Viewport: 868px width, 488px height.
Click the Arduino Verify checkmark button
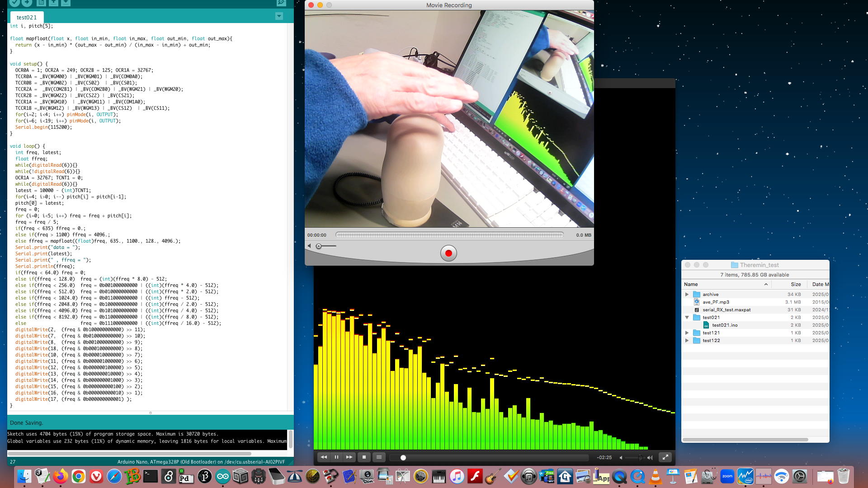[x=14, y=2]
